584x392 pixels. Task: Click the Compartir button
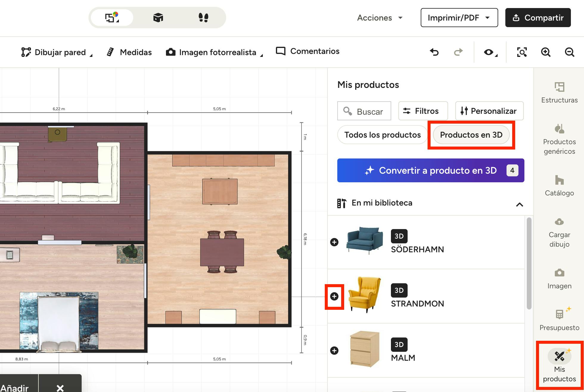(x=538, y=18)
